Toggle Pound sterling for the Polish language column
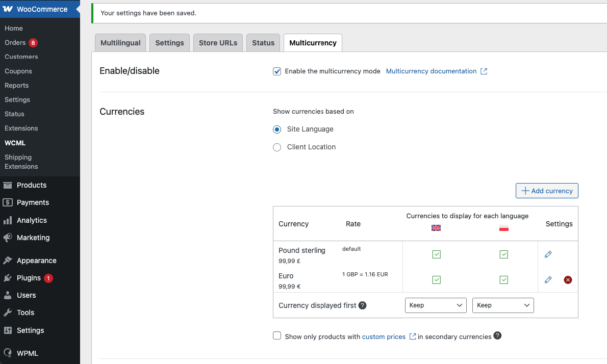 (503, 254)
